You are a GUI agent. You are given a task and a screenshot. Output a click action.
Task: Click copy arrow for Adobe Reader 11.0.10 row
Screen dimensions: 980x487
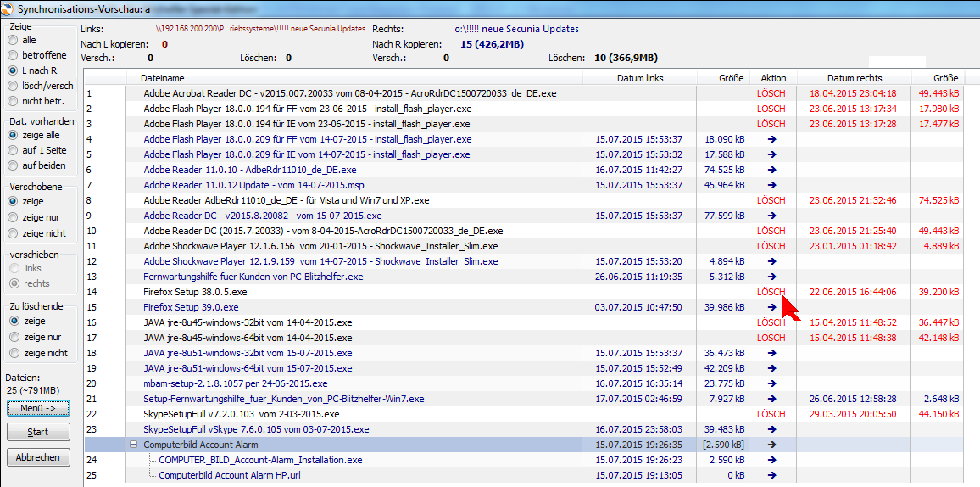pos(771,170)
